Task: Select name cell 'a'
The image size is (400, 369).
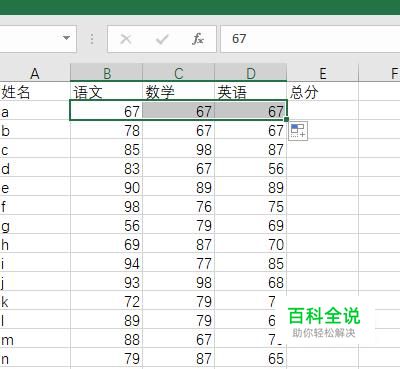Action: click(x=35, y=110)
